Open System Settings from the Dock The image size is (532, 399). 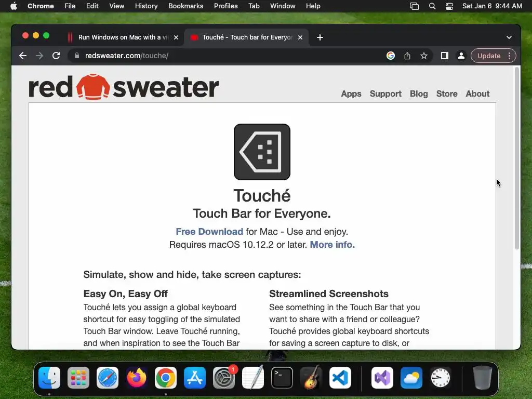(x=224, y=378)
